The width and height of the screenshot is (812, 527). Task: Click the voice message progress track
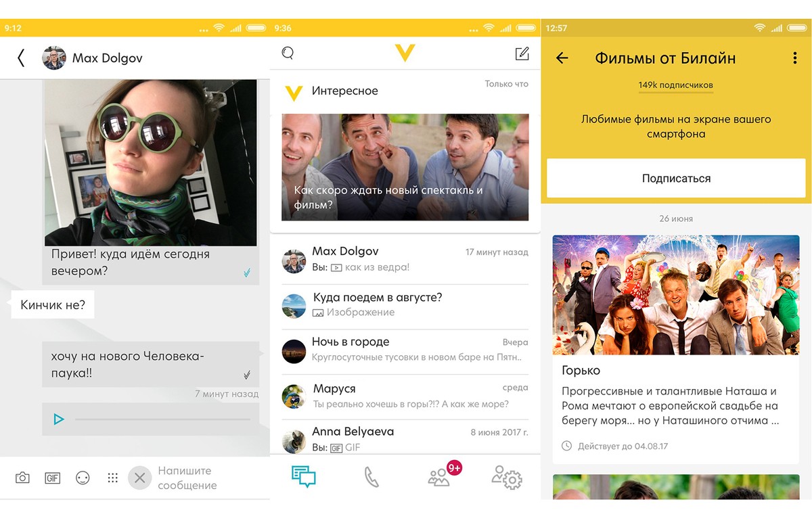pyautogui.click(x=162, y=419)
